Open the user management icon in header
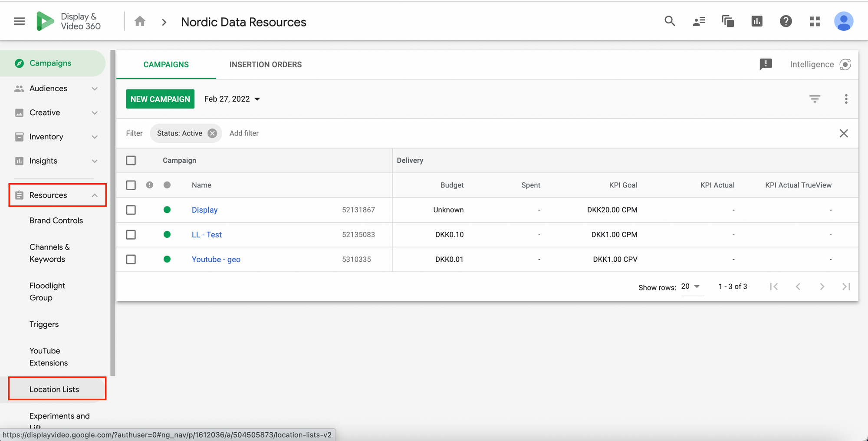Screen dimensions: 868x441 pos(699,21)
